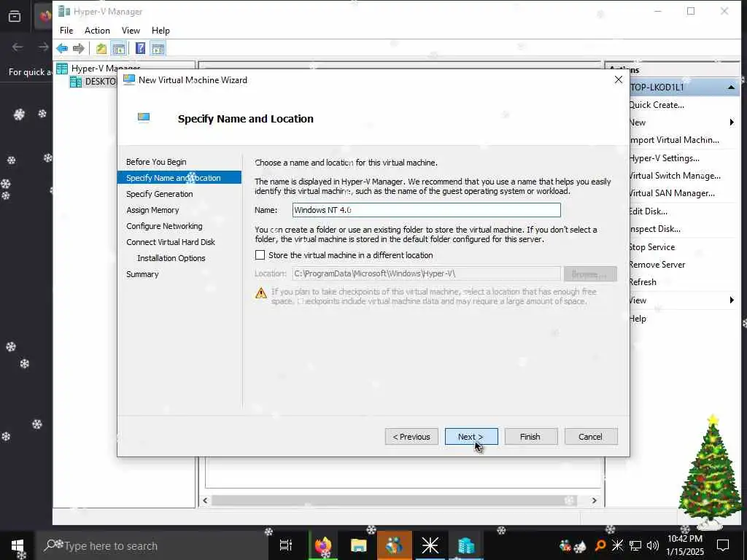
Task: Open Virtual Switch Manager from Actions pane
Action: [675, 176]
